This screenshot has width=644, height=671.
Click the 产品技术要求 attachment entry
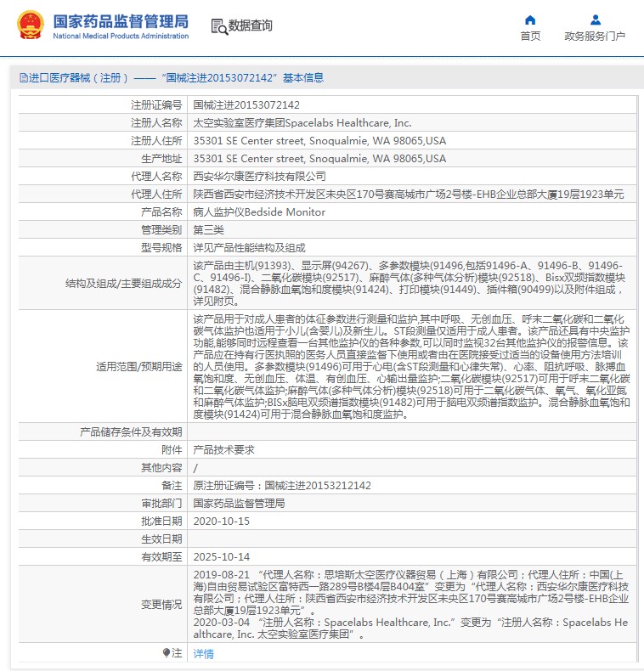click(223, 449)
